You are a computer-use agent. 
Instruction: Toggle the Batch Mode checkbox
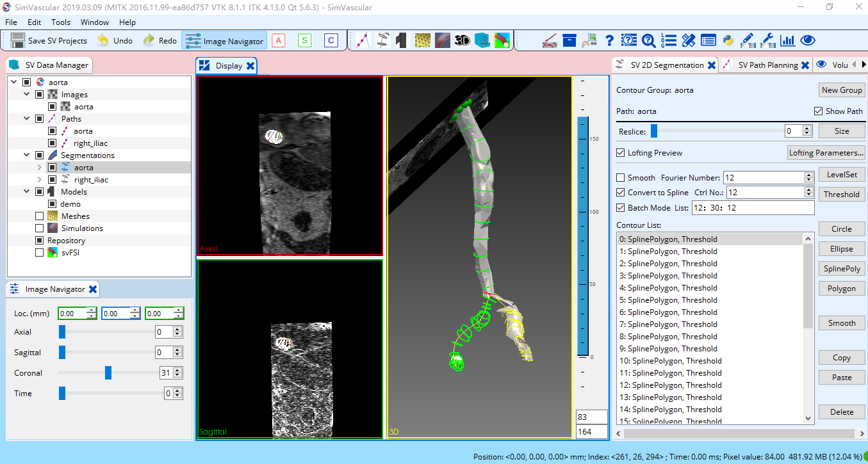pos(620,207)
